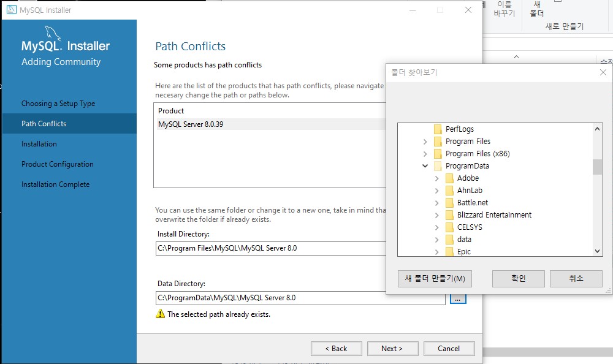Click 취소 in folder browser dialog
The image size is (613, 364).
coord(576,279)
